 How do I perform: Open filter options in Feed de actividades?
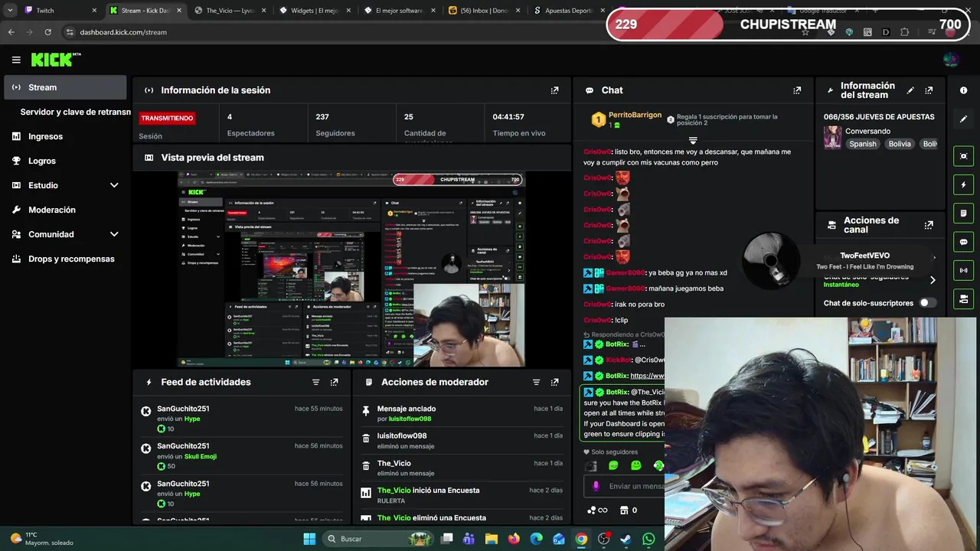click(315, 382)
